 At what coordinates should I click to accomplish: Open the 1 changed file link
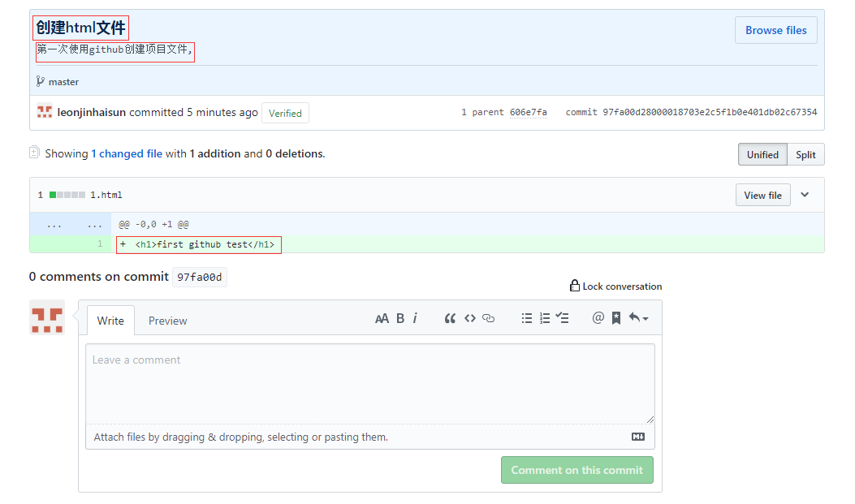coord(127,153)
